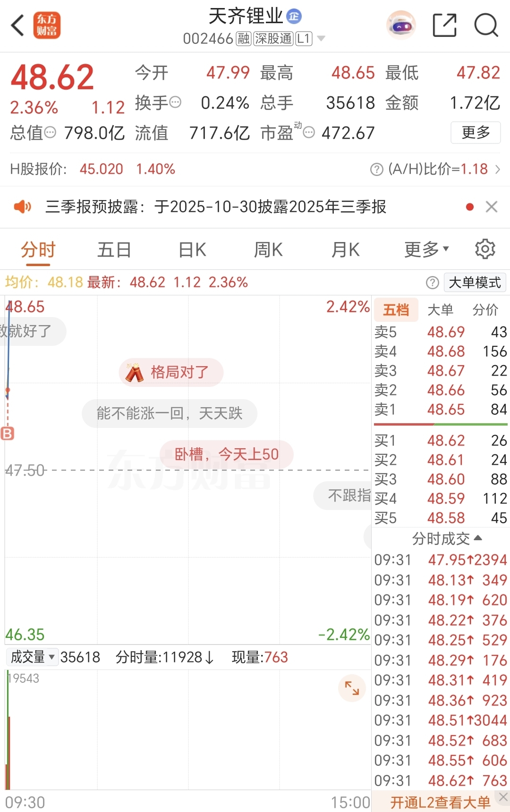
Task: Open the search magnifier icon
Action: tap(486, 25)
